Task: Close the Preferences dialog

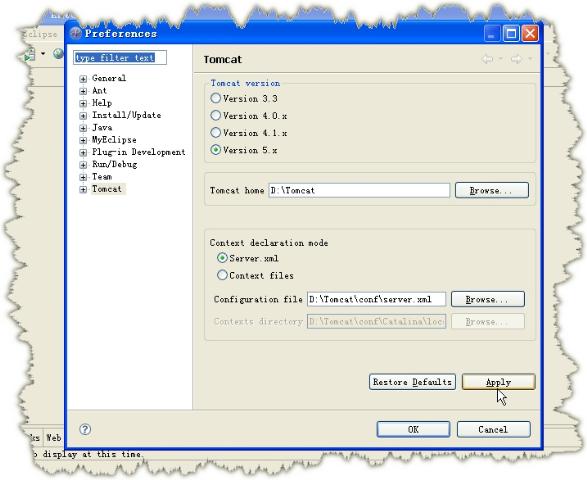Action: (530, 34)
